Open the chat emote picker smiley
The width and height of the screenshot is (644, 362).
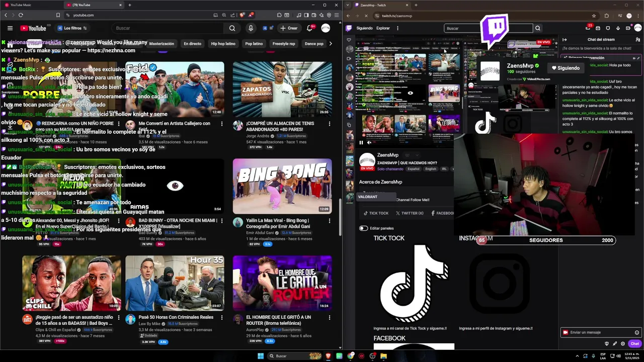[637, 332]
